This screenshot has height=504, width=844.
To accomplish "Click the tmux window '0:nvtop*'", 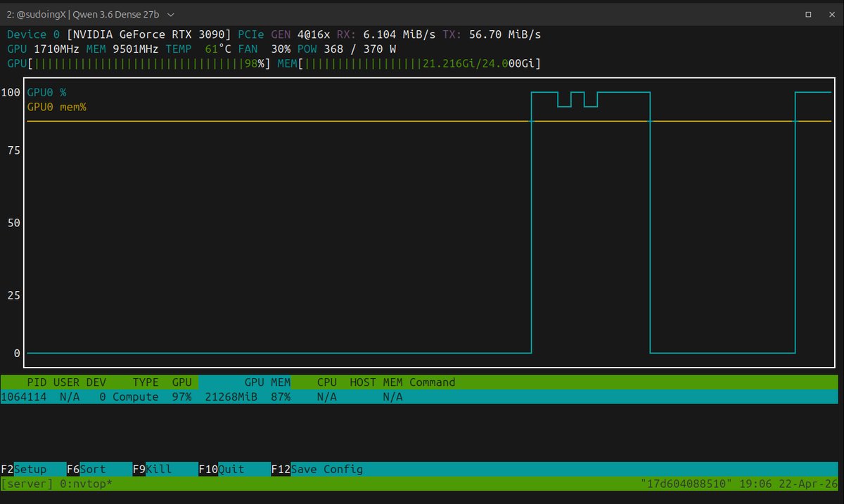I will click(87, 484).
